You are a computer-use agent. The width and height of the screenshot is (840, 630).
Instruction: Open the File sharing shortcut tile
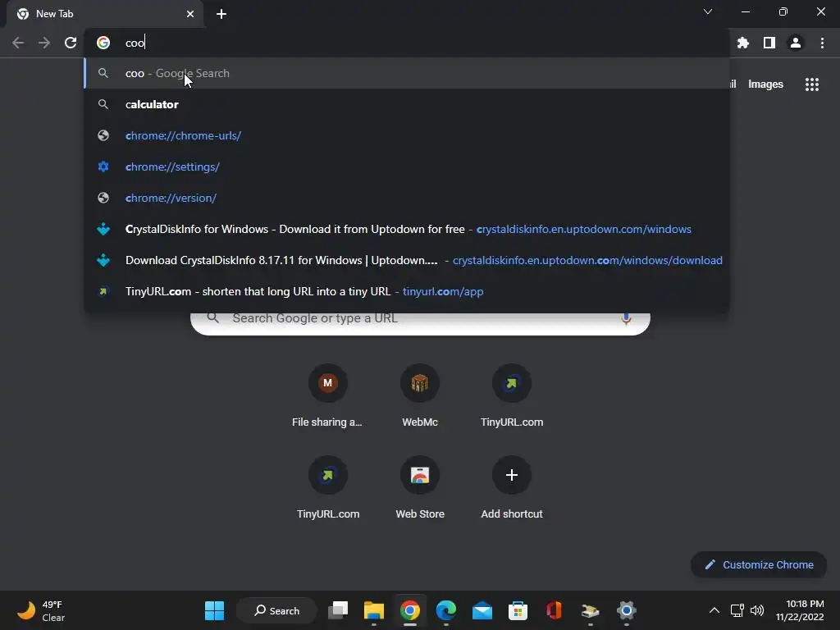[327, 396]
